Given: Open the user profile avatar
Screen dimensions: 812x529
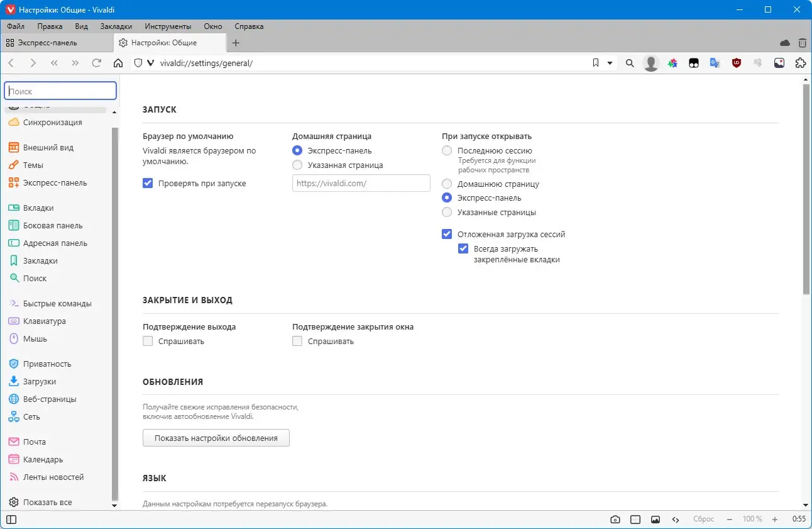Looking at the screenshot, I should [651, 63].
